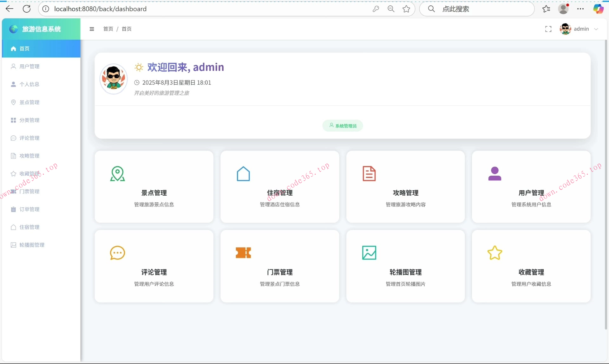
Task: Click the 系统管理员 role badge
Action: point(343,126)
